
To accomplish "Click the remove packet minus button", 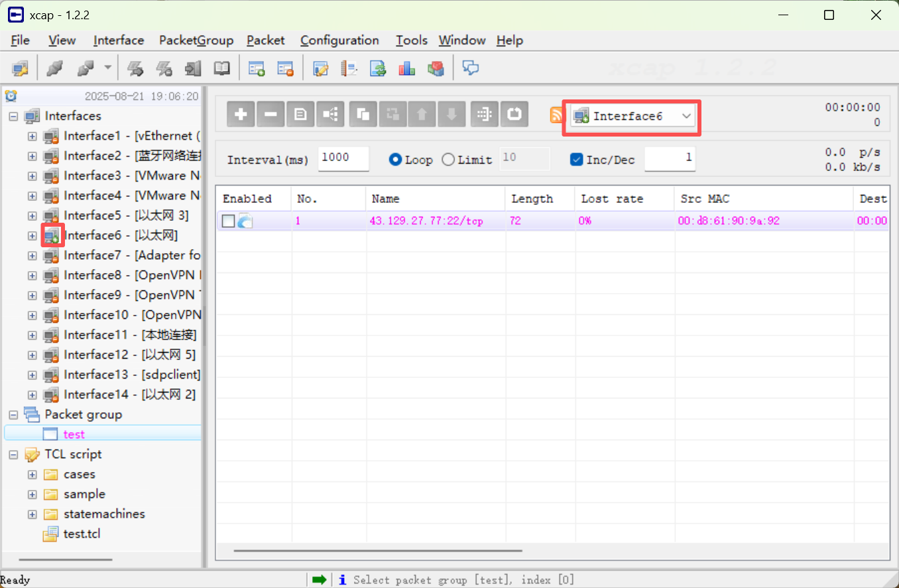I will point(270,115).
